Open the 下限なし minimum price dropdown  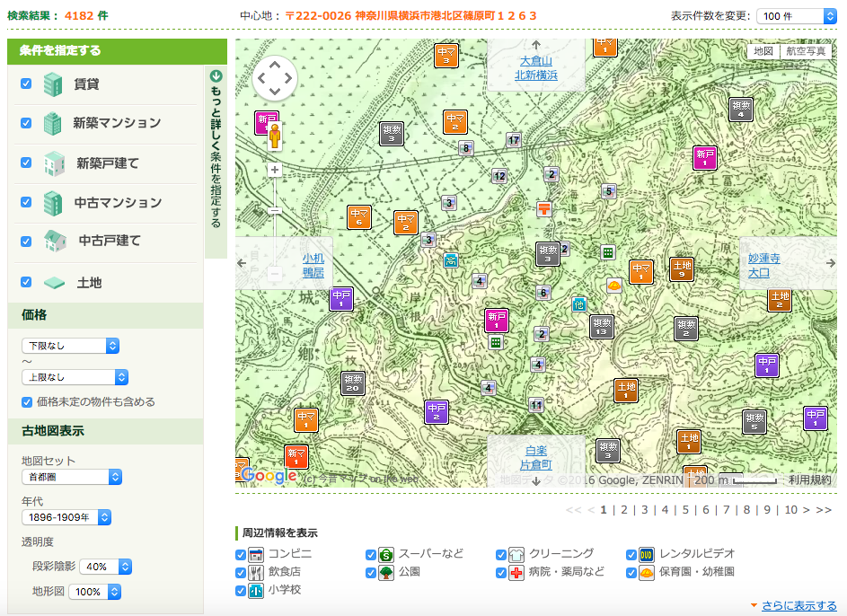(x=70, y=346)
